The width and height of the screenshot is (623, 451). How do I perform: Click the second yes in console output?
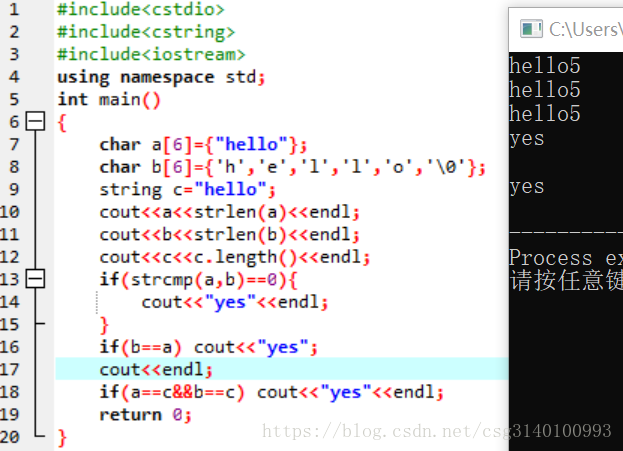pos(527,188)
